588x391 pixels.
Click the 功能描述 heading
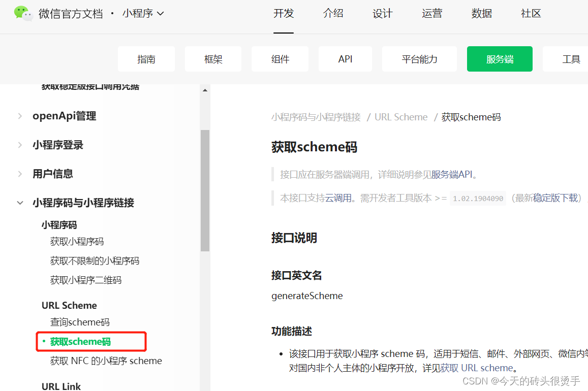pos(292,331)
